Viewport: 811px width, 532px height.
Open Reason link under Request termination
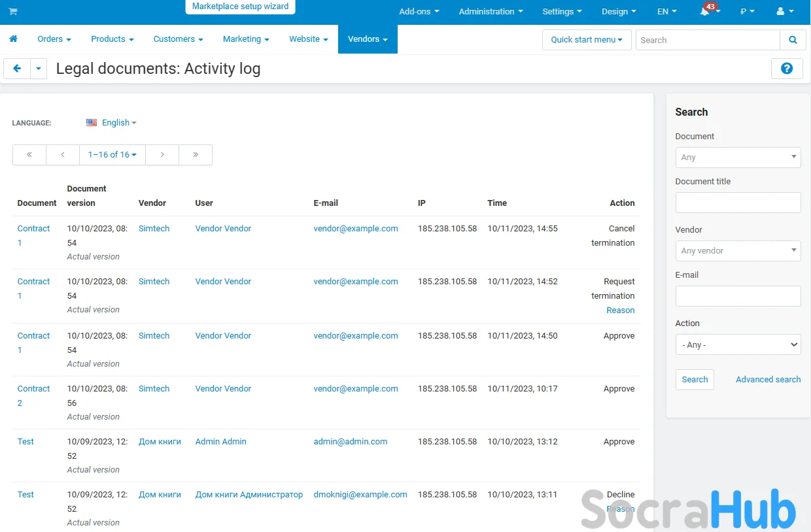pos(620,310)
